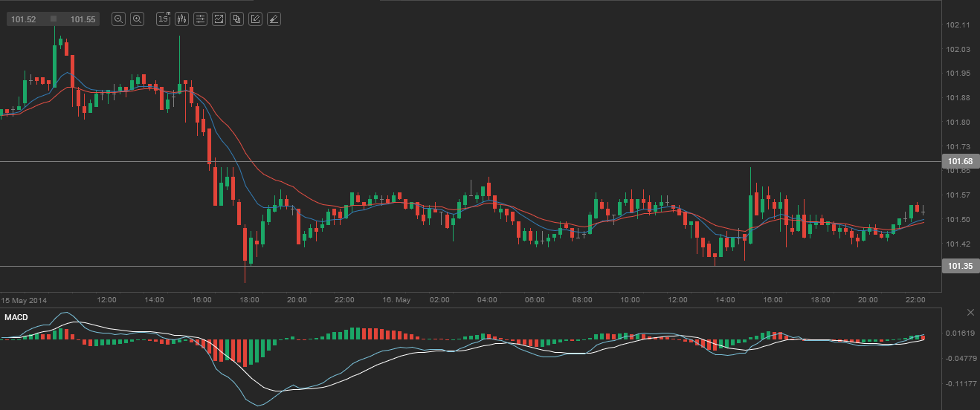Close the MACD indicator panel
Image resolution: width=980 pixels, height=410 pixels.
click(x=970, y=312)
